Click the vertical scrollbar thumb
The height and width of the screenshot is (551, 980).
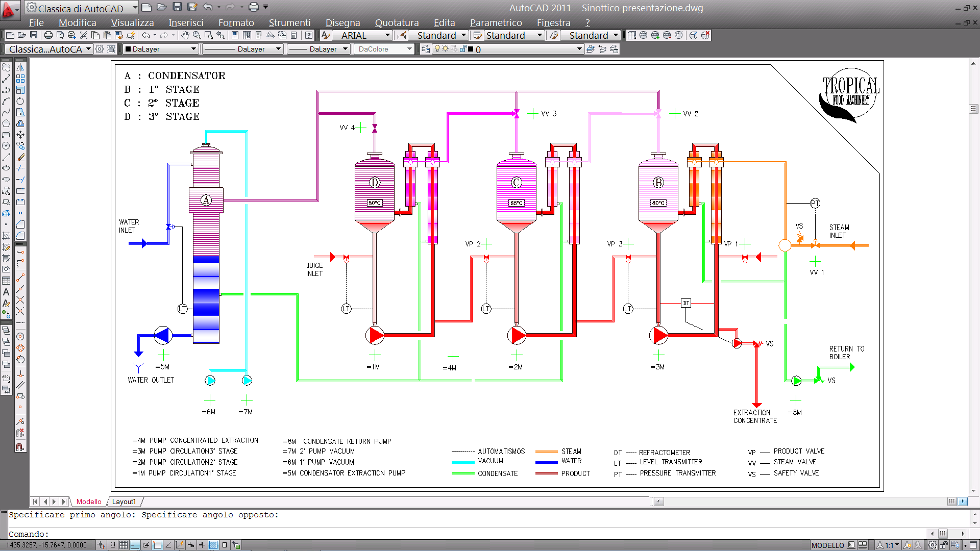coord(973,109)
